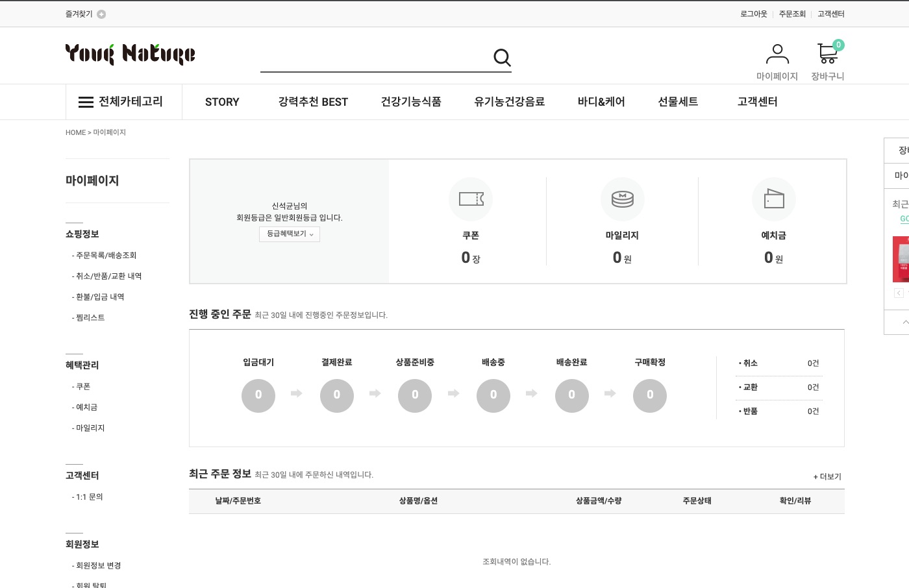Click the Young Nature logo
The width and height of the screenshot is (909, 588).
(130, 54)
